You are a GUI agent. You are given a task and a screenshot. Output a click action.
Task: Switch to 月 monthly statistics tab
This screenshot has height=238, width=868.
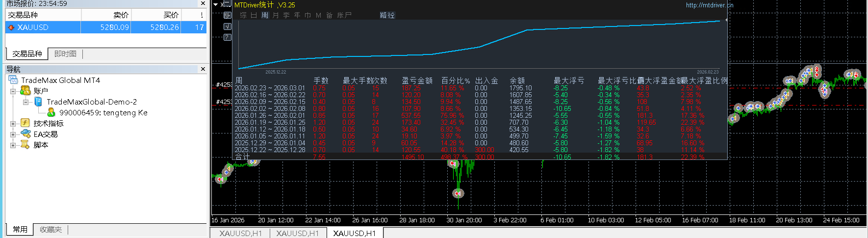click(x=276, y=15)
